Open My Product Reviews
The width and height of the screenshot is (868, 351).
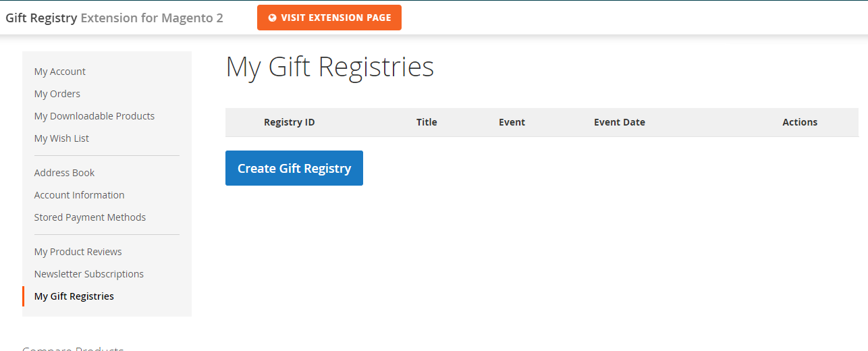(x=78, y=252)
